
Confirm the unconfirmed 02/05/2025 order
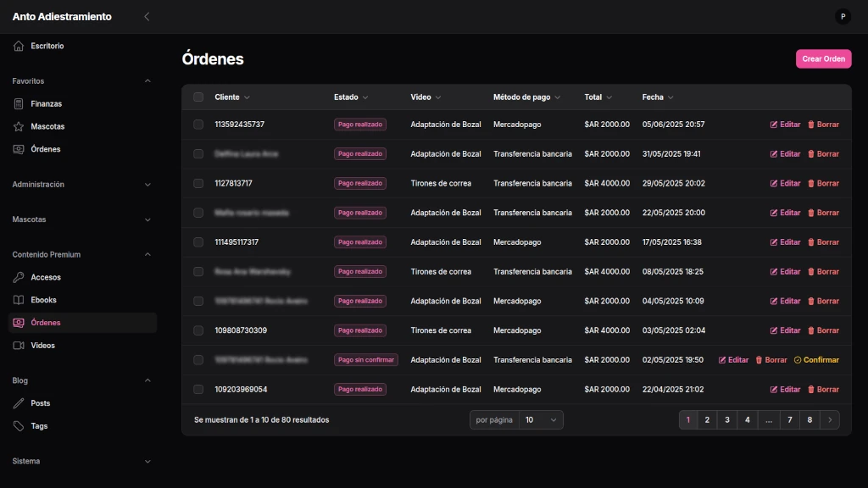click(816, 360)
